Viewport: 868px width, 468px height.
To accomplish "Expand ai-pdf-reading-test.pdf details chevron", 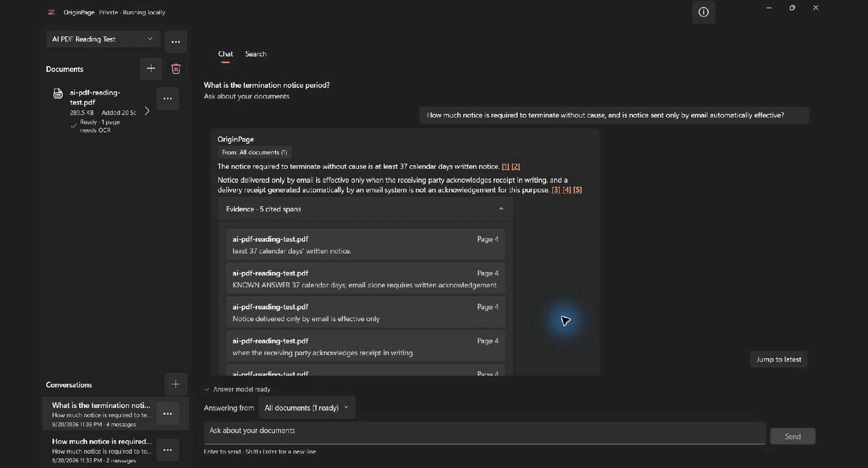I will pos(146,111).
